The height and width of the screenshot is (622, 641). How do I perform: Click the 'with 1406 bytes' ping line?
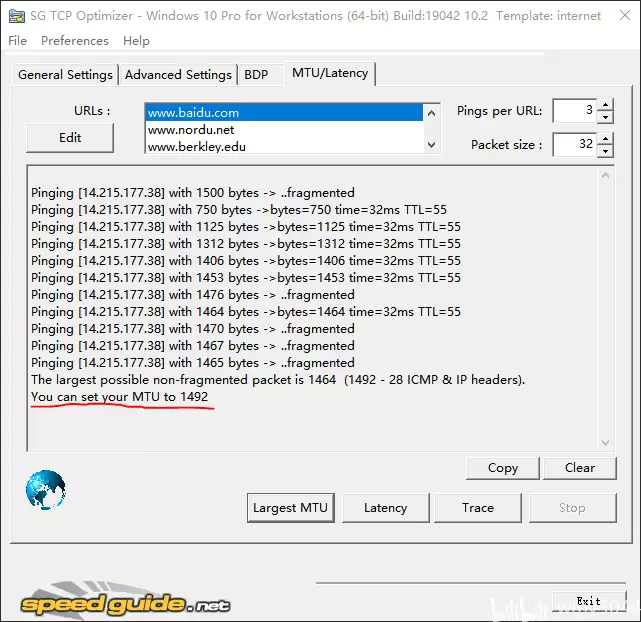click(246, 261)
